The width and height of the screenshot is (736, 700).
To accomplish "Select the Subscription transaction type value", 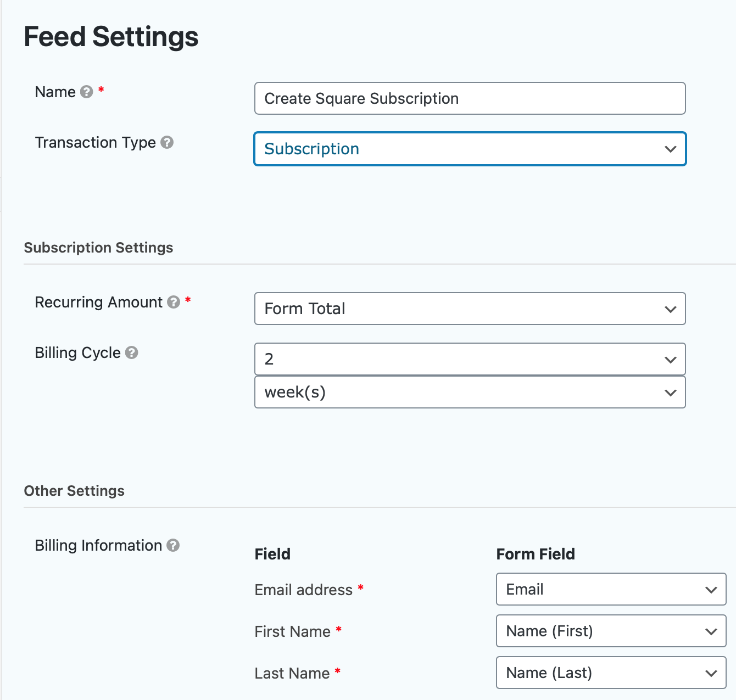I will [x=311, y=149].
